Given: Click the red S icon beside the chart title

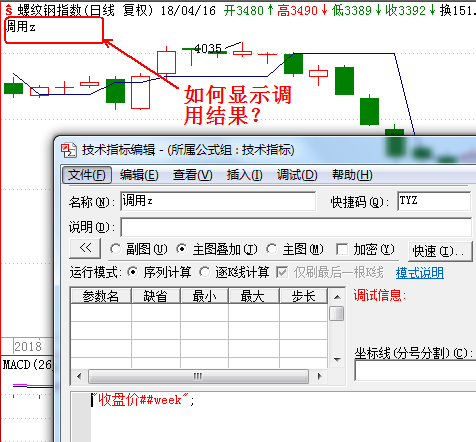Looking at the screenshot, I should (9, 11).
